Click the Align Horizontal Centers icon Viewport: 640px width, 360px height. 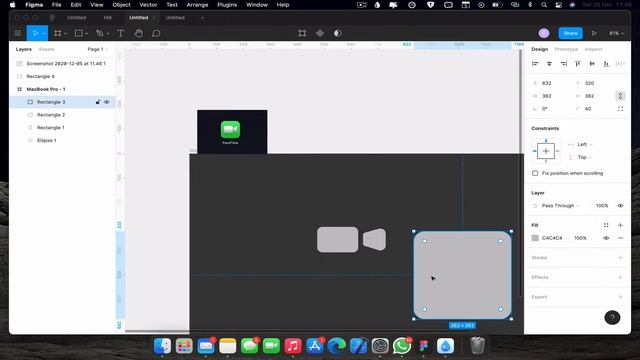coord(549,64)
